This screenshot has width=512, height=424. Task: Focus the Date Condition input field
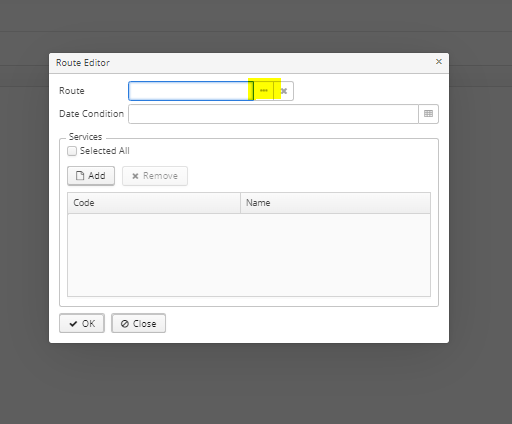(273, 114)
